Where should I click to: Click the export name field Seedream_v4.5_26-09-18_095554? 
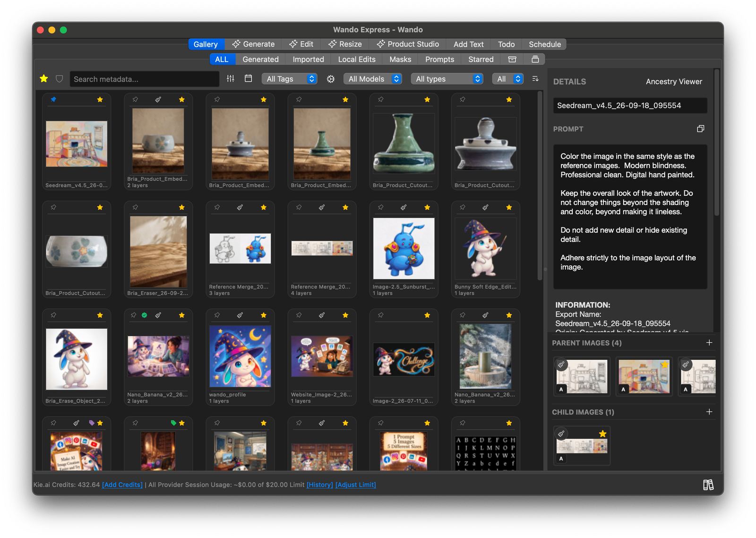(x=630, y=105)
